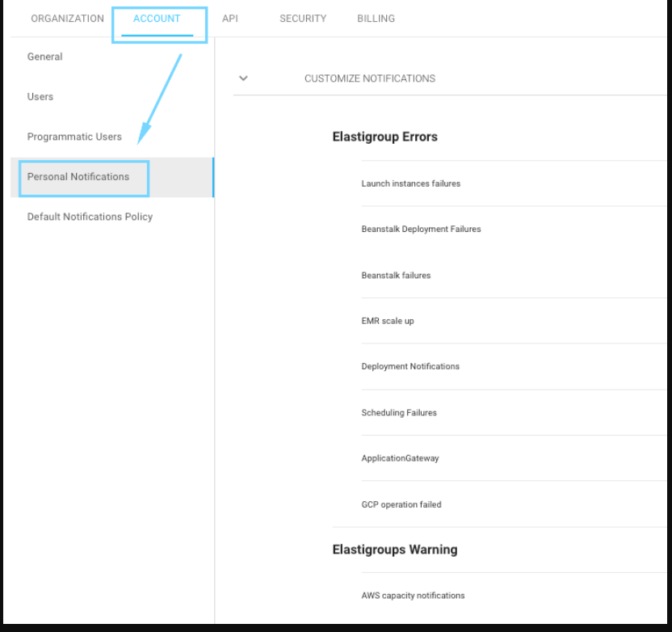This screenshot has width=672, height=632.
Task: Click Beanstalk Deployment Failures notification
Action: pyautogui.click(x=421, y=230)
